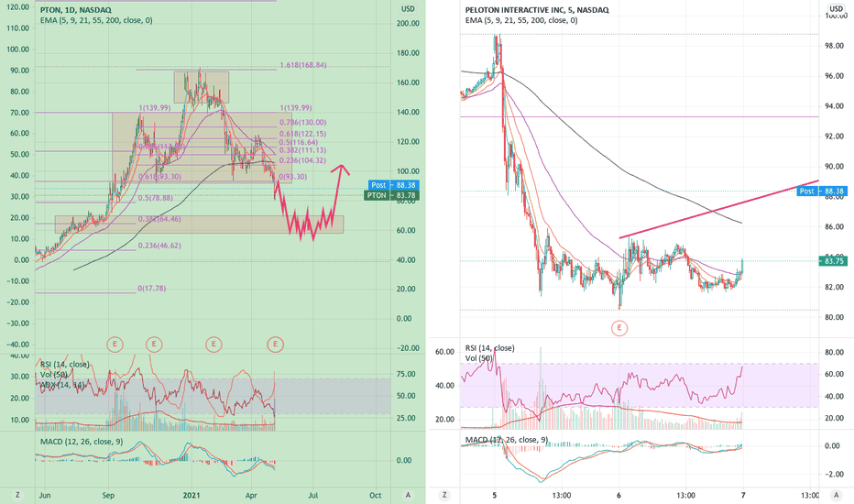Screen dimensions: 854x504
Task: Click the latest earnings E marker on daily chart
Action: coord(276,344)
